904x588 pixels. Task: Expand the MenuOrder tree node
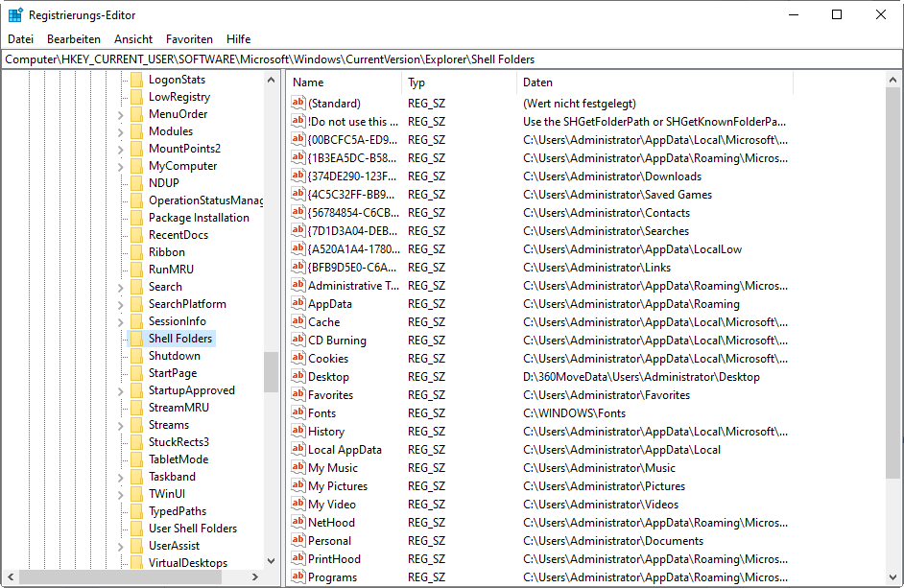[121, 115]
